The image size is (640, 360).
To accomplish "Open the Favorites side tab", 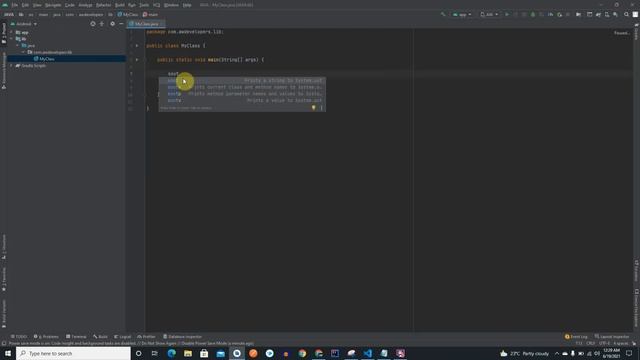I will pyautogui.click(x=4, y=279).
